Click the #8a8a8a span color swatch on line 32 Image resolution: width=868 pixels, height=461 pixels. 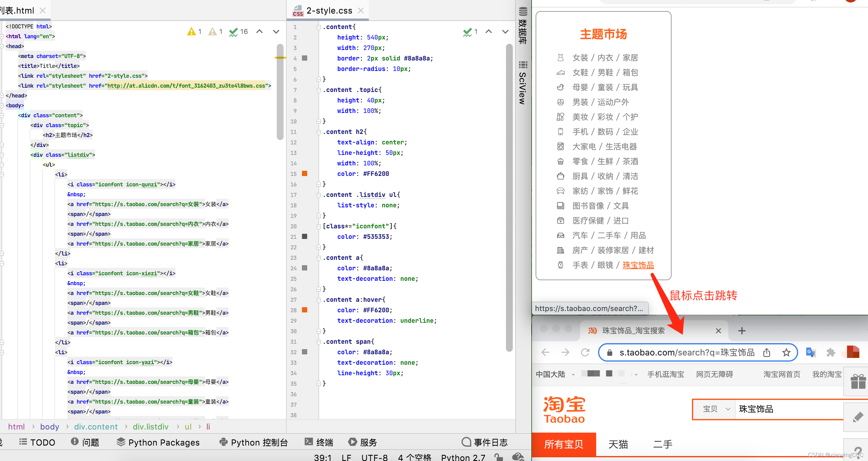click(x=305, y=352)
